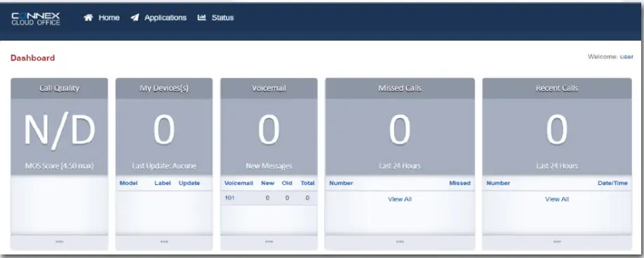Expand the My Devices(s) card footer dots
This screenshot has width=644, height=258.
point(164,242)
